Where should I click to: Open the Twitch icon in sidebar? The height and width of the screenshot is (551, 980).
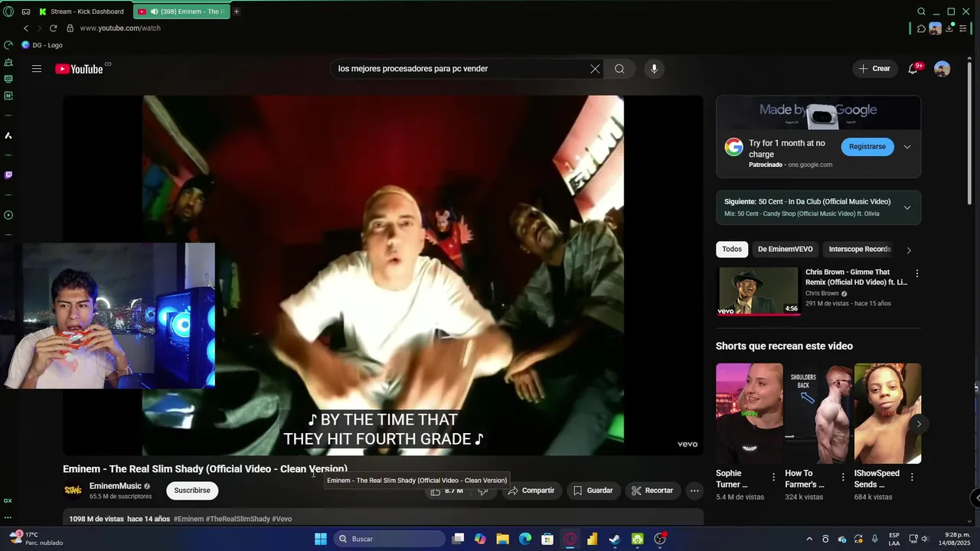[8, 174]
